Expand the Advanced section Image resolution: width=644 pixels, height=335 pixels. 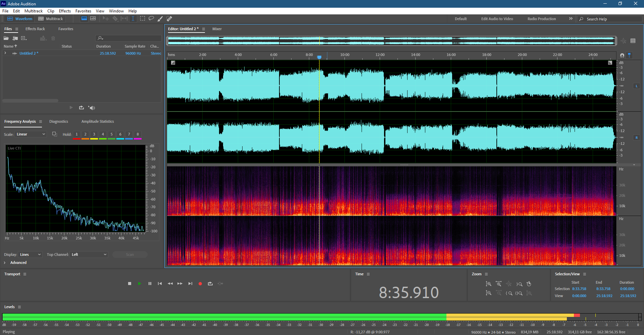[x=5, y=263]
